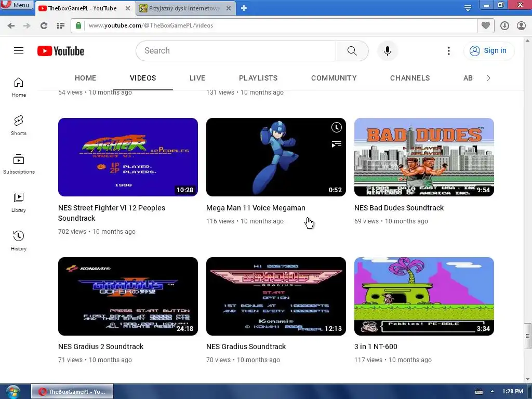Screen dimensions: 532x399
Task: Click title NES Gradius Soundtrack
Action: [x=246, y=347]
